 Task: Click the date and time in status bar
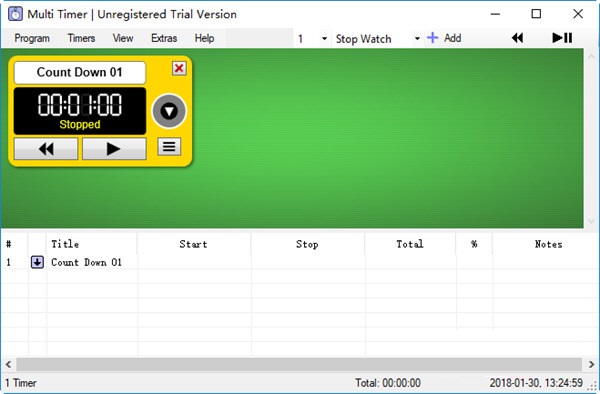click(536, 383)
